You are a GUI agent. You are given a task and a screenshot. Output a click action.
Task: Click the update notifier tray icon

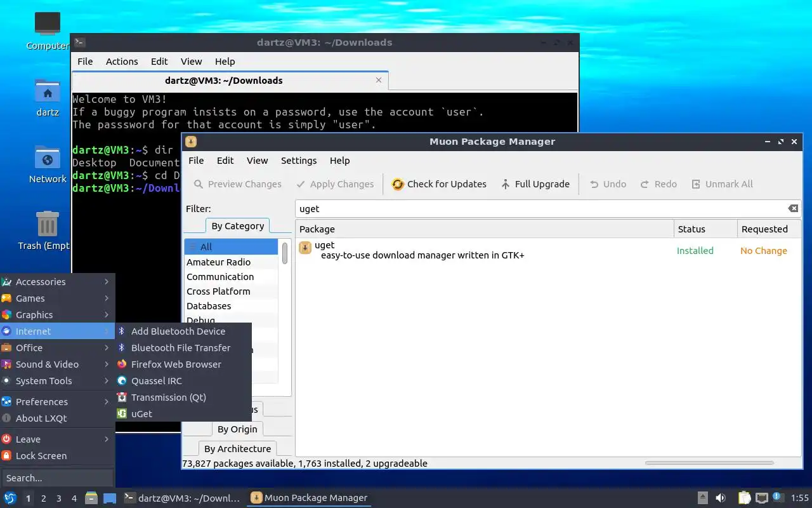pos(776,497)
